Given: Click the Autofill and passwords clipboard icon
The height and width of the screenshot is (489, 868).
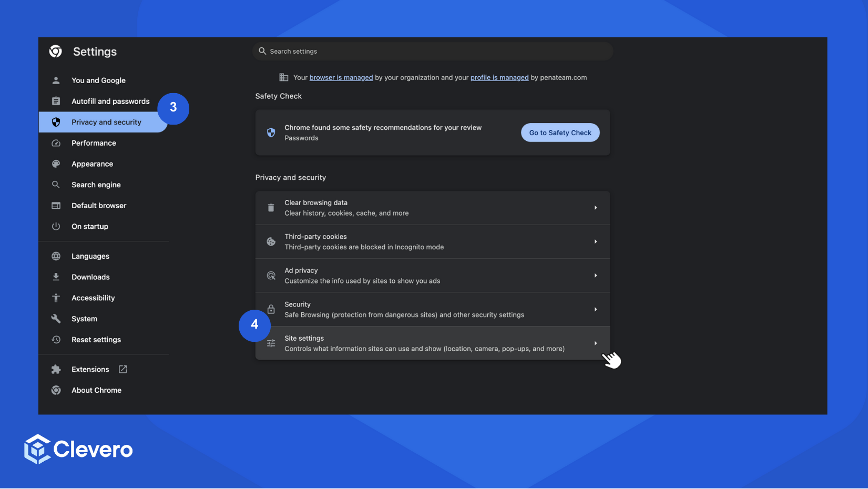Looking at the screenshot, I should coord(56,101).
